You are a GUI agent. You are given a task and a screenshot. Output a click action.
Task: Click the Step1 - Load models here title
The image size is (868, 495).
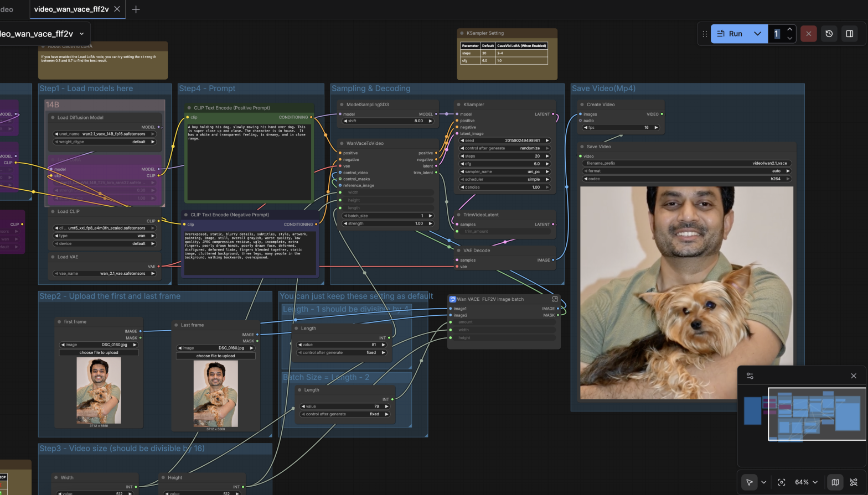(x=86, y=88)
